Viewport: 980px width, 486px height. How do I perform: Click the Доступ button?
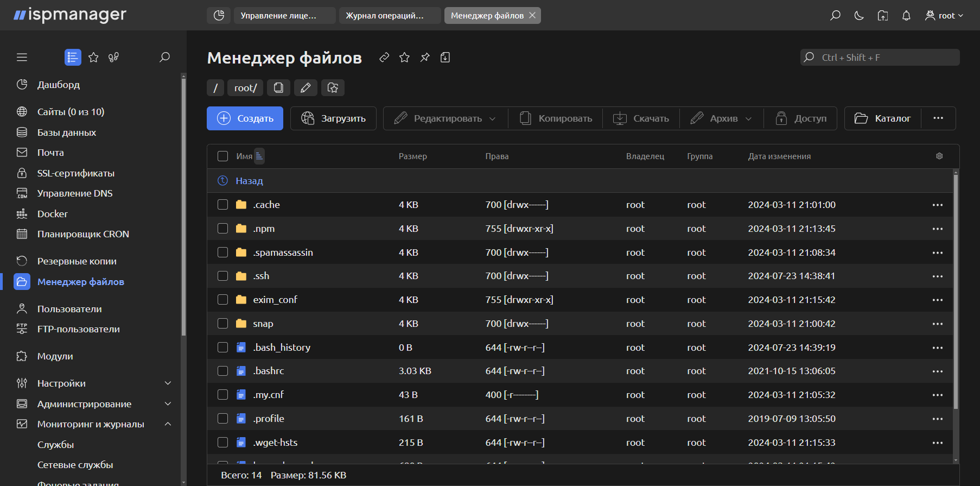pyautogui.click(x=801, y=118)
